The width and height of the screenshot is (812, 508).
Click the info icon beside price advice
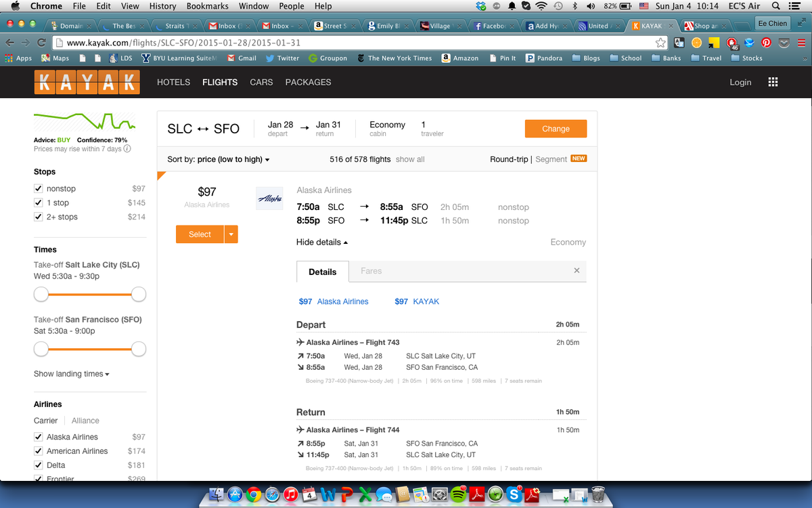coord(127,149)
